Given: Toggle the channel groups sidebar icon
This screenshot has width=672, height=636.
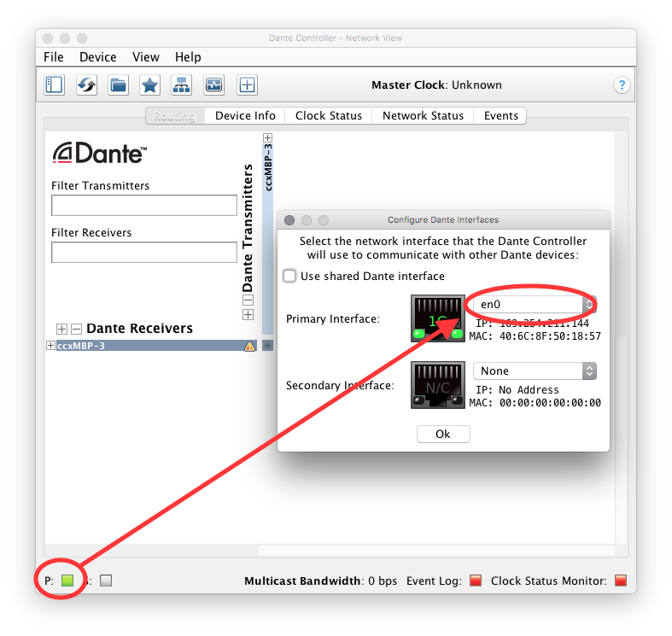Looking at the screenshot, I should point(54,85).
